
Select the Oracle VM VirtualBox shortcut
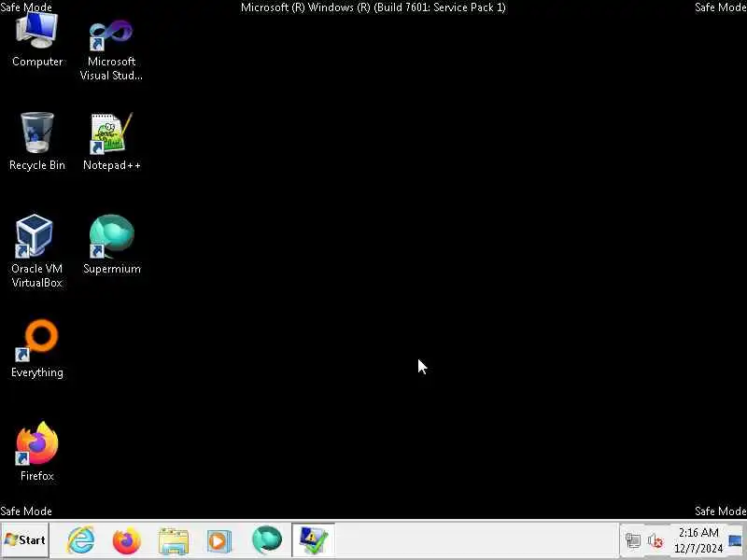point(36,251)
